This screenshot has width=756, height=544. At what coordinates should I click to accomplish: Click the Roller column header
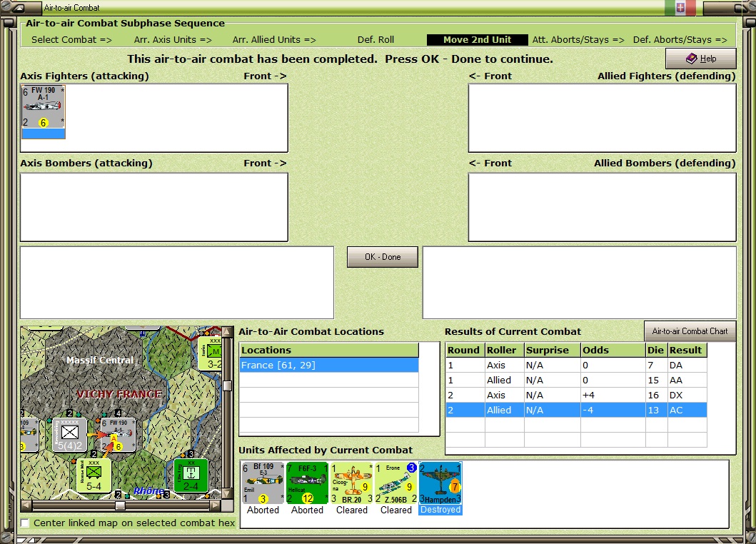[504, 350]
